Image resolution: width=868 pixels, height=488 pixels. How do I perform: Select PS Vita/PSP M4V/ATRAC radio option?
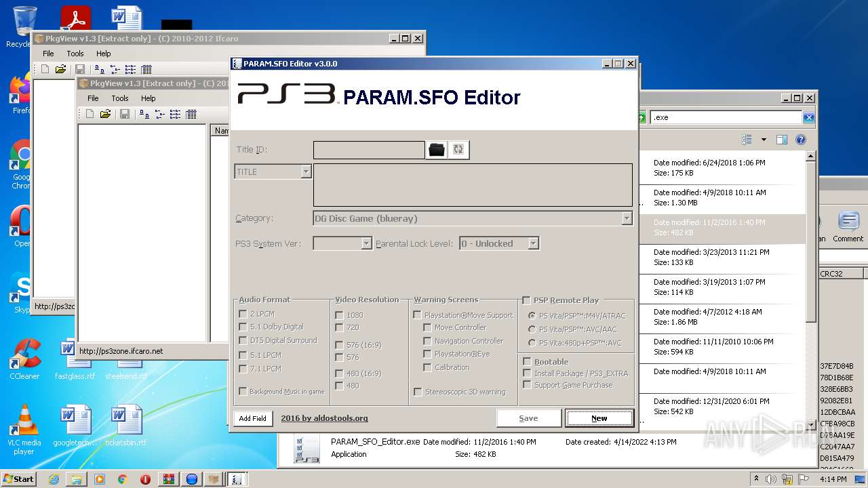pyautogui.click(x=532, y=316)
